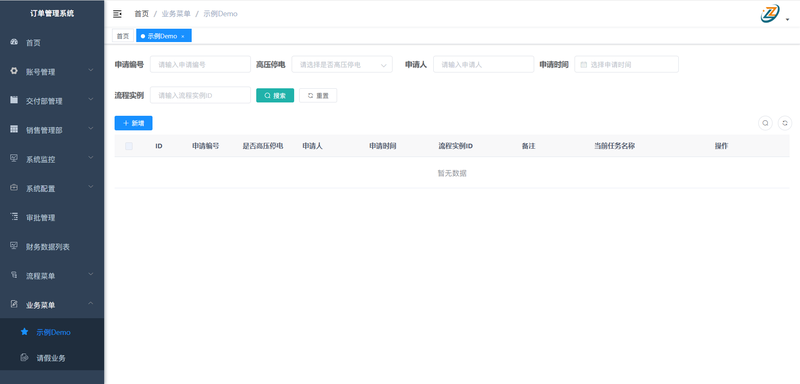This screenshot has width=800, height=384.
Task: Open the 高压停电 selection dropdown
Action: [x=342, y=65]
